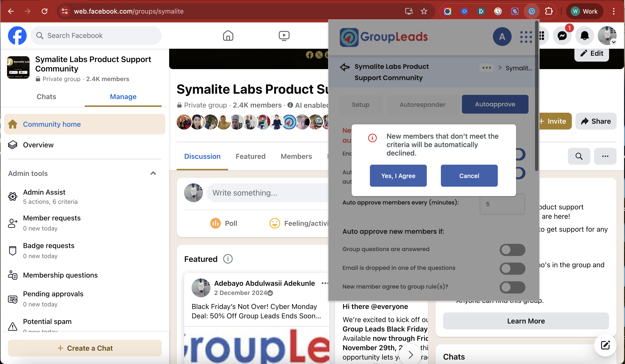625x364 pixels.
Task: Click the Write something post box
Action: [268, 193]
